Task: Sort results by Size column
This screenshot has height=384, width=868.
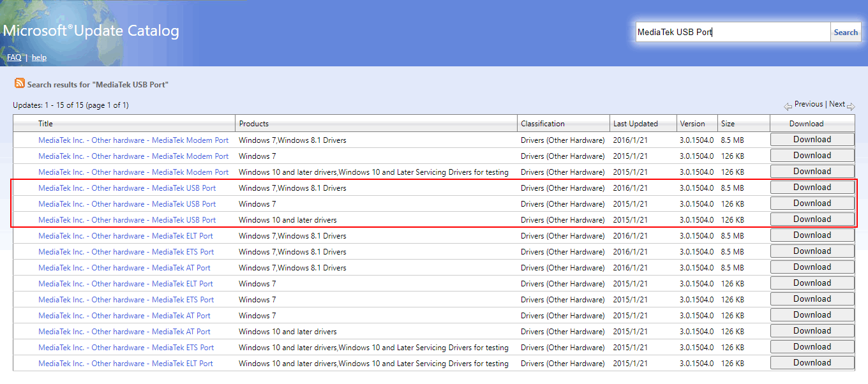Action: 728,124
